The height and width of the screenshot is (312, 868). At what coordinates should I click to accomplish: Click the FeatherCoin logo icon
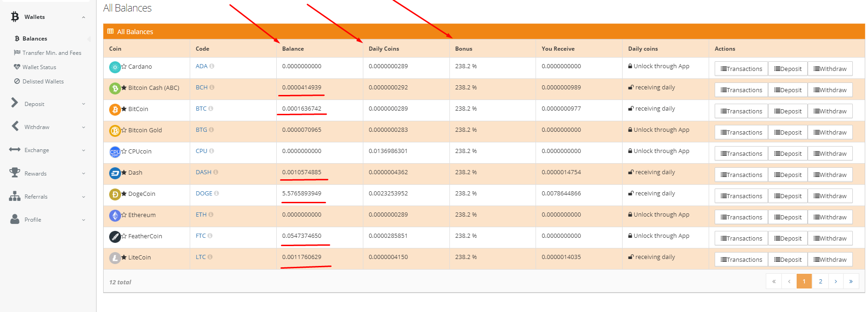click(x=115, y=237)
